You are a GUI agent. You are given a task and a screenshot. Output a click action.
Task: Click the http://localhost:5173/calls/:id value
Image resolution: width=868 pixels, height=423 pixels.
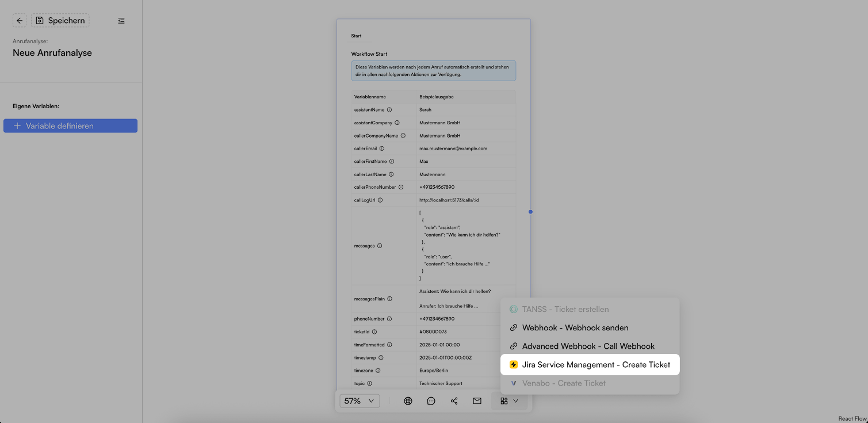pos(449,200)
